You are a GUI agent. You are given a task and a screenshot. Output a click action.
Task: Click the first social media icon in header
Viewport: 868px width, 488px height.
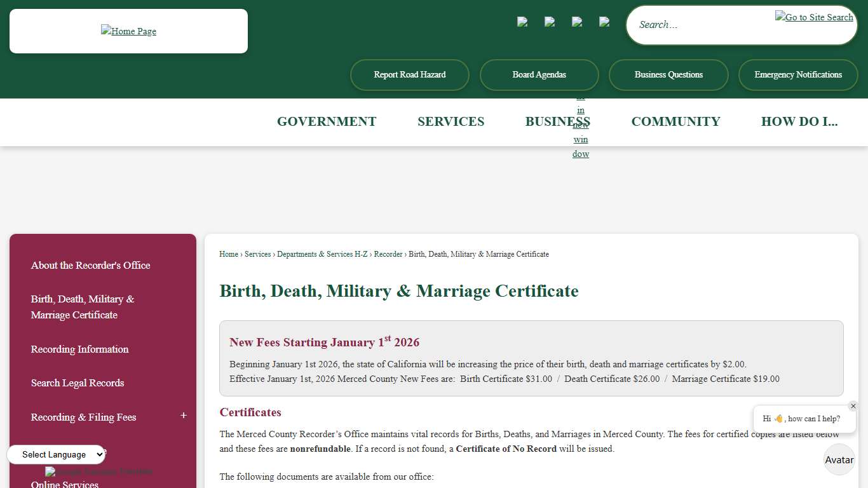tap(522, 22)
